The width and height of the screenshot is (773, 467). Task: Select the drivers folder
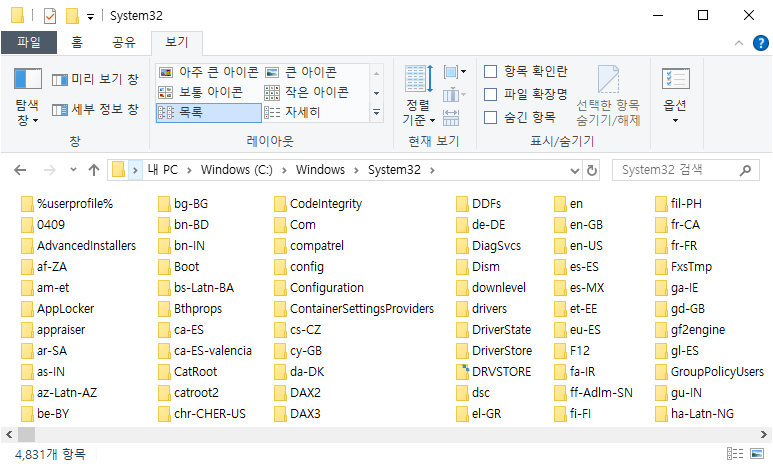point(482,309)
